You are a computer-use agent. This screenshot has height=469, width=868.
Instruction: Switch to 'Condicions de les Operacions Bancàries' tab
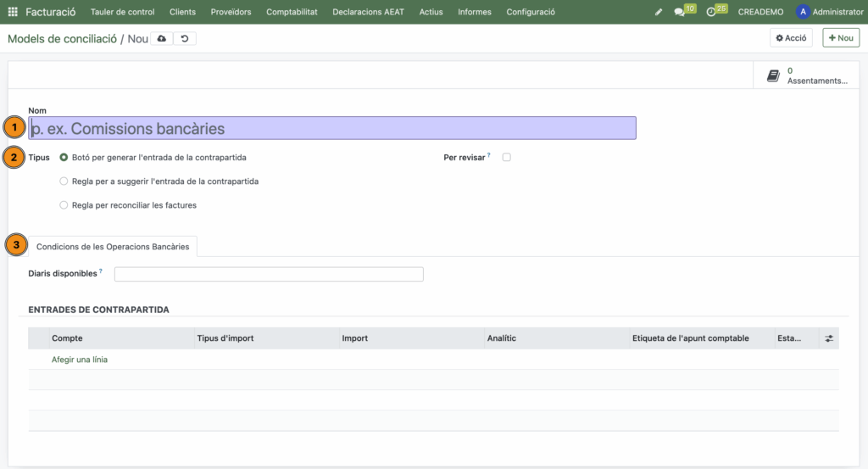pos(113,246)
